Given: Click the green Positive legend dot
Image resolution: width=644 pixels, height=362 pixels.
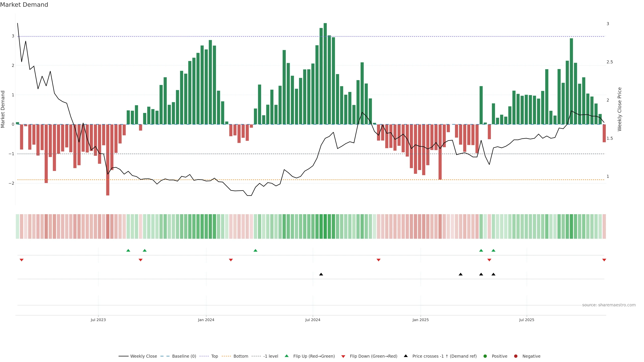Looking at the screenshot, I should 485,356.
